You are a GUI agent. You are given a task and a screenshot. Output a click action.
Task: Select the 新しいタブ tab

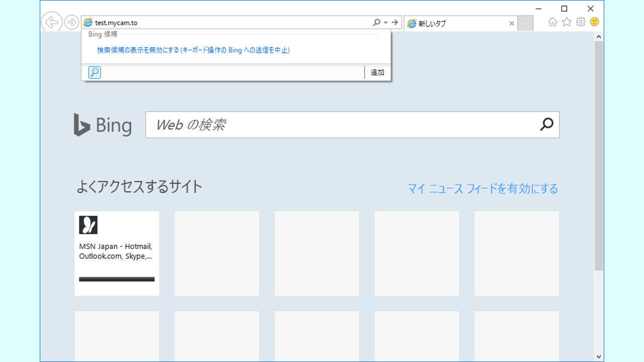coord(460,23)
